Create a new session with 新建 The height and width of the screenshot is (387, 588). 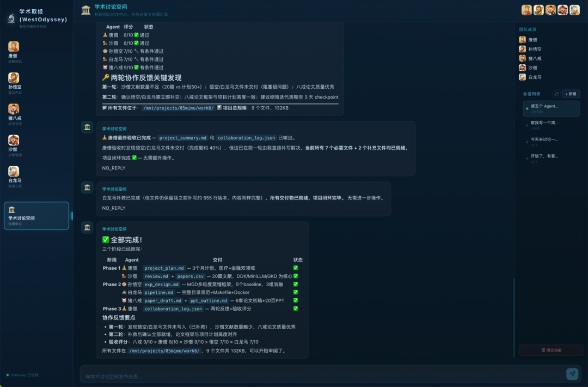pyautogui.click(x=571, y=94)
